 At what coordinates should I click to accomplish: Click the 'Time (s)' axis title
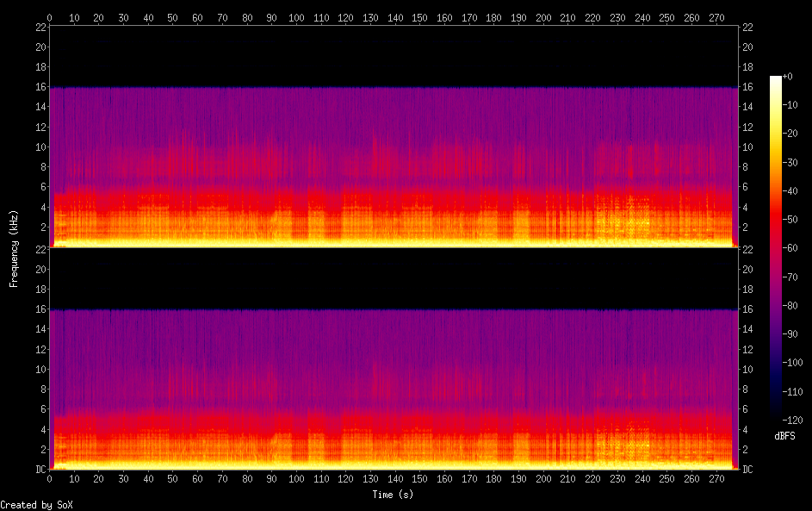tap(393, 495)
